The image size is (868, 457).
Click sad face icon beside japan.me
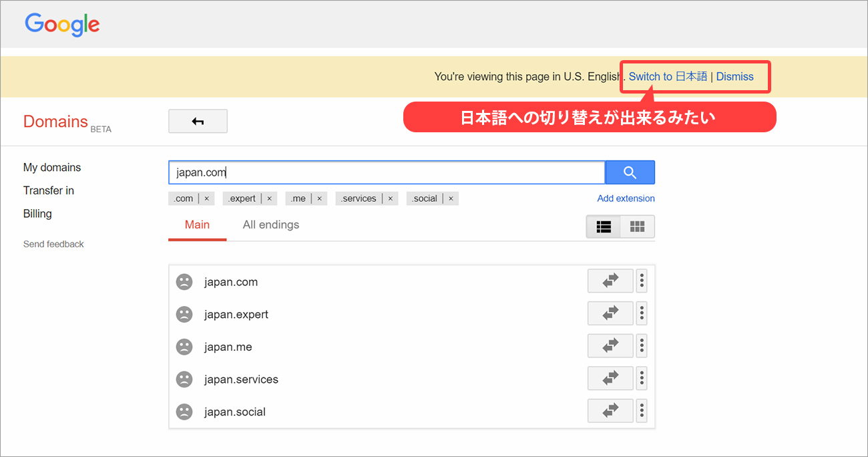pyautogui.click(x=184, y=347)
